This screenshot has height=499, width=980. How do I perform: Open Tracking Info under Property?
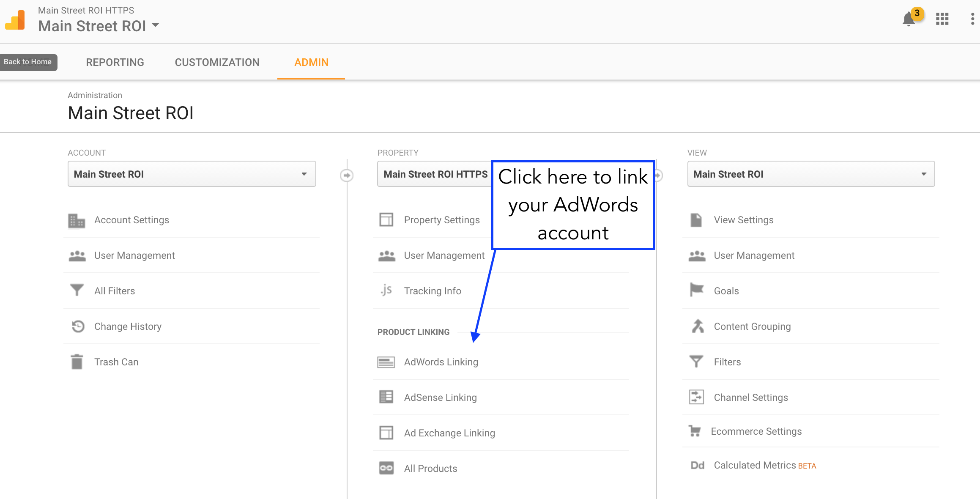[x=432, y=291]
